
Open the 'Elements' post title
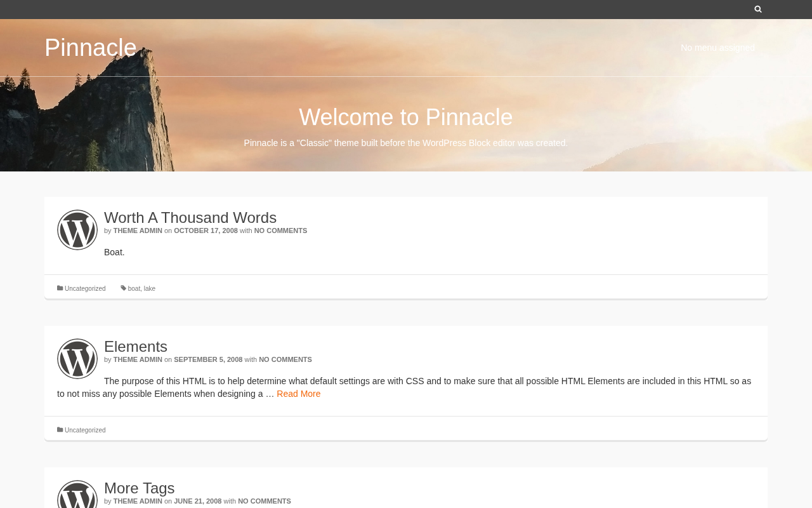click(x=136, y=347)
